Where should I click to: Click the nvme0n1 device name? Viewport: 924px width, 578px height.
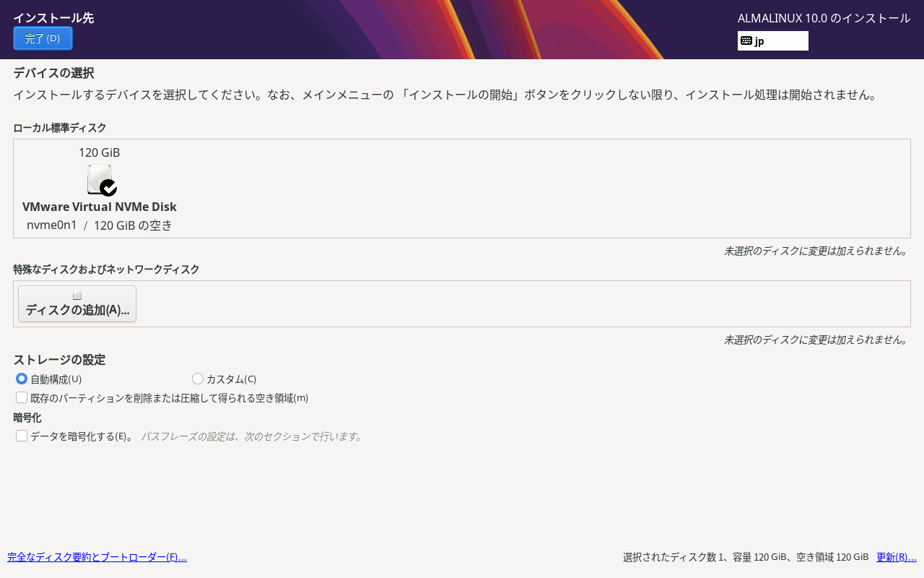tap(52, 225)
